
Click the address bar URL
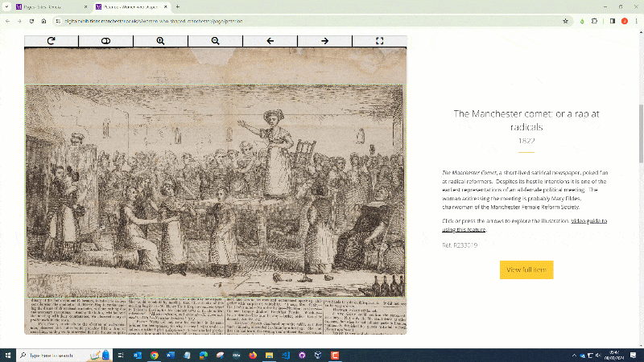[154, 21]
